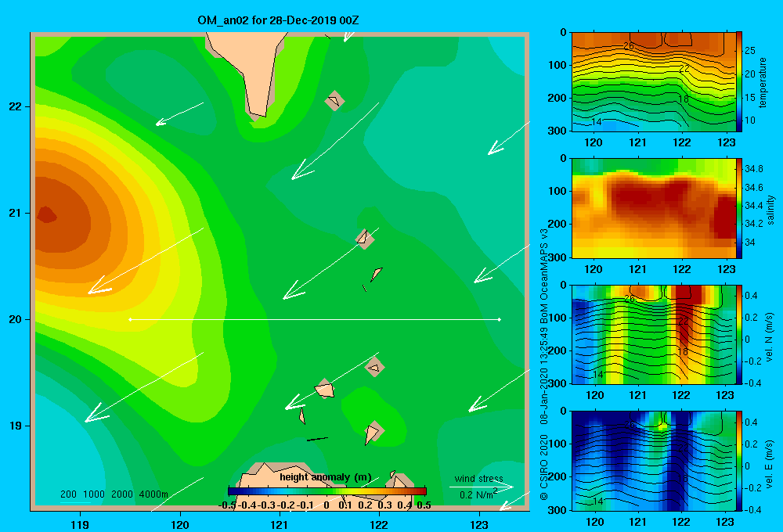The width and height of the screenshot is (783, 532).
Task: Click the salinity panel color scale
Action: tap(739, 208)
